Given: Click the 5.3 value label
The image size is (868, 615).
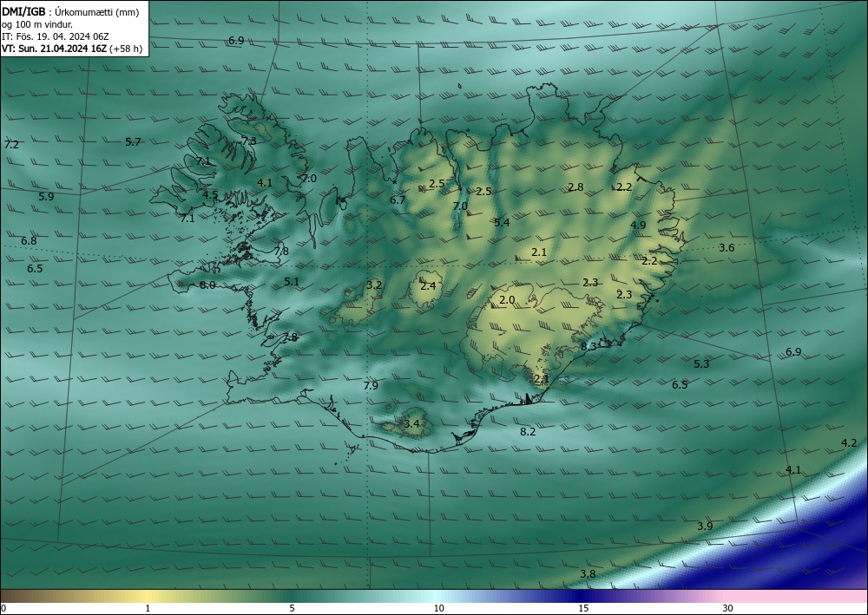Looking at the screenshot, I should click(701, 363).
